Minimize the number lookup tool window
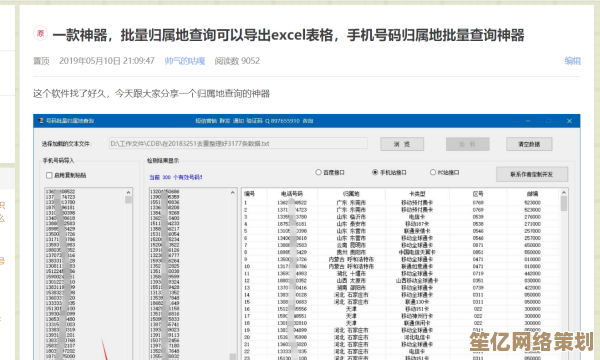The height and width of the screenshot is (360, 600). pyautogui.click(x=528, y=121)
